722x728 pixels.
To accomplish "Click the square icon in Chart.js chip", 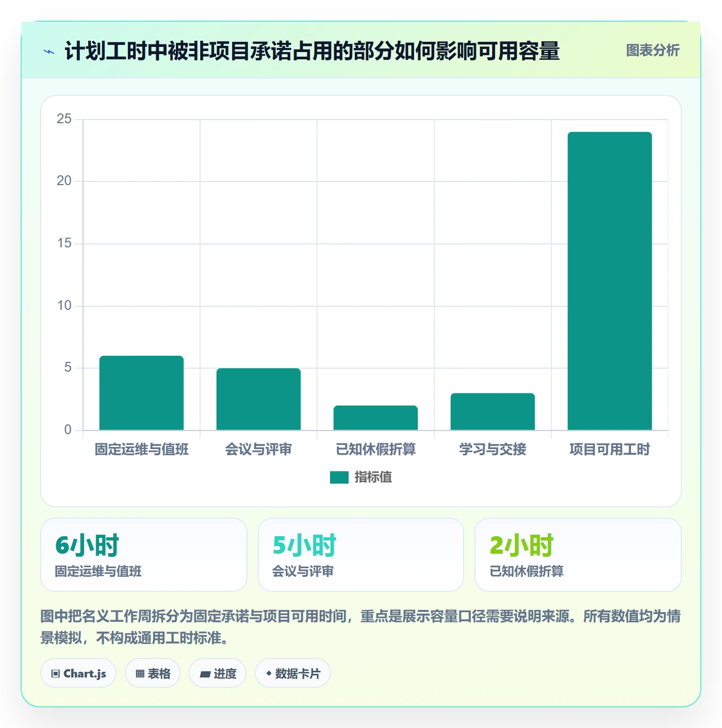I will (x=56, y=674).
